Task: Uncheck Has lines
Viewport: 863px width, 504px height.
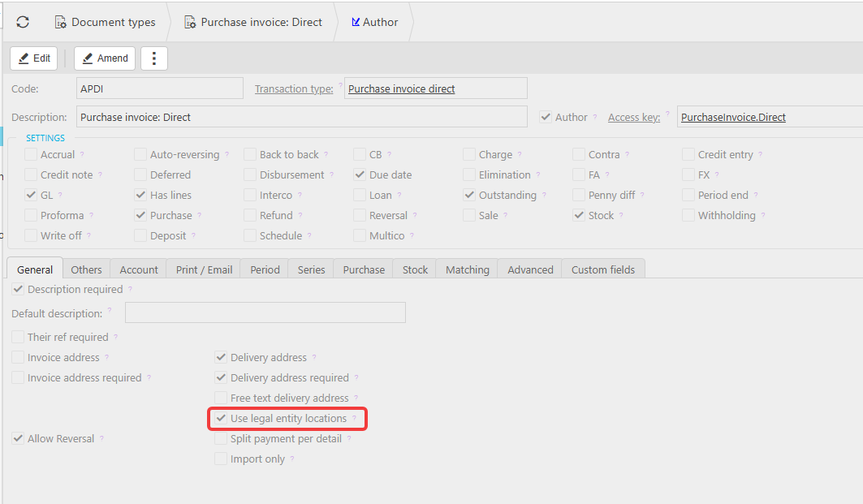Action: tap(140, 196)
